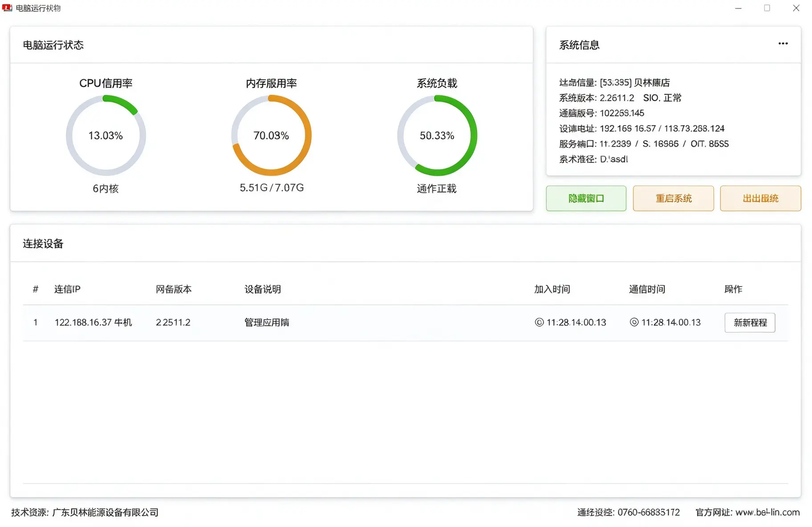Click the 网备版本 column header
812x527 pixels.
pyautogui.click(x=174, y=289)
